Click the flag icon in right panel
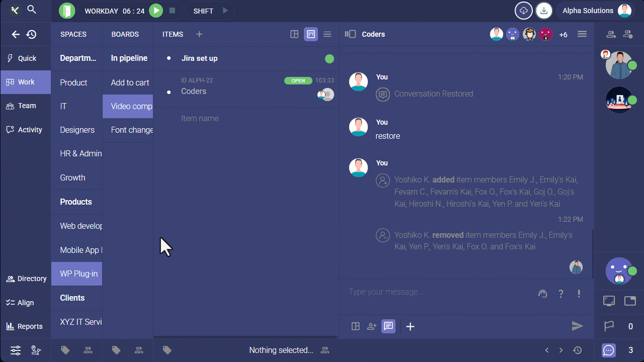The width and height of the screenshot is (644, 362). 609,326
